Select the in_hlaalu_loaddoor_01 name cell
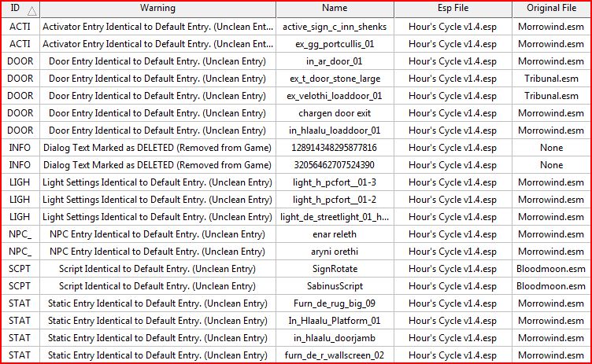 click(x=335, y=131)
